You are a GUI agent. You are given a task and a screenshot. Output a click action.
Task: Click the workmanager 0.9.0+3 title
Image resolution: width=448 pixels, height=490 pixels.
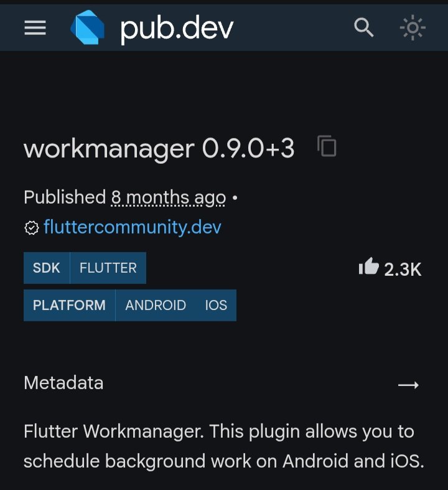[x=159, y=149]
